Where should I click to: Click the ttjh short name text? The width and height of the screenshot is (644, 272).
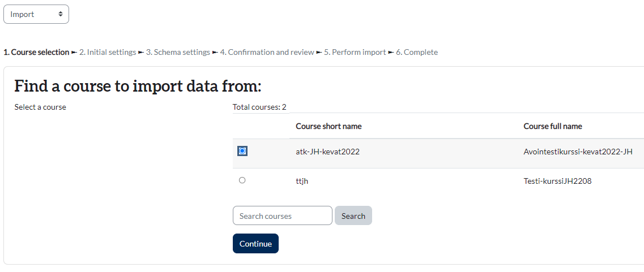(302, 182)
